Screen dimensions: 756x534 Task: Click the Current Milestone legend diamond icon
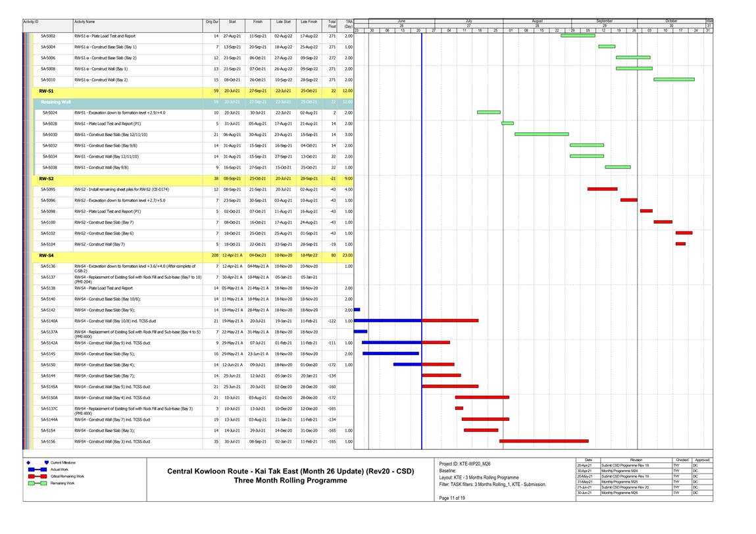[x=46, y=462]
